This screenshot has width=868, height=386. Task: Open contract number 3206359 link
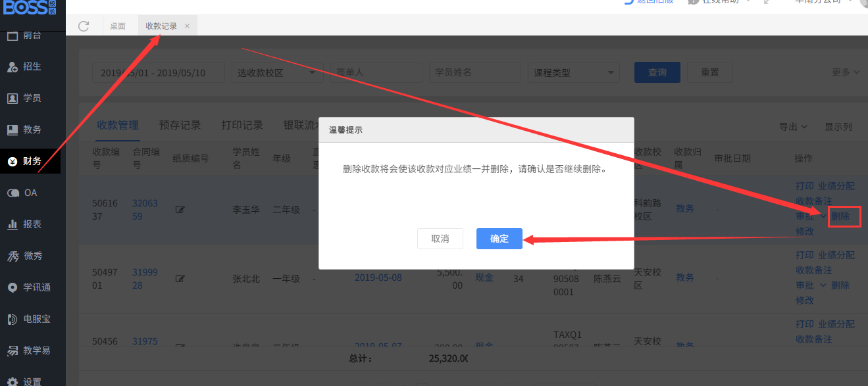point(145,210)
